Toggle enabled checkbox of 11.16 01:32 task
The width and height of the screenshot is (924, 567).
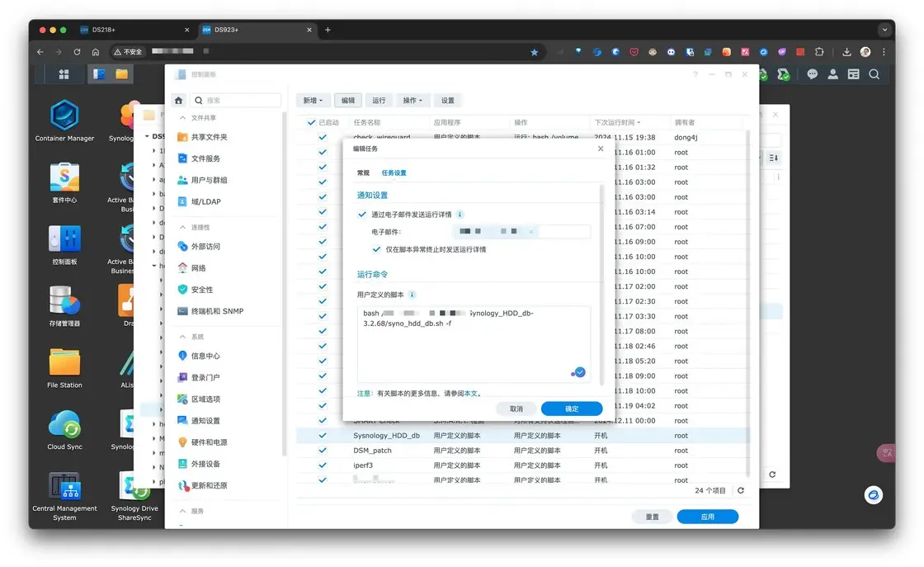(323, 167)
